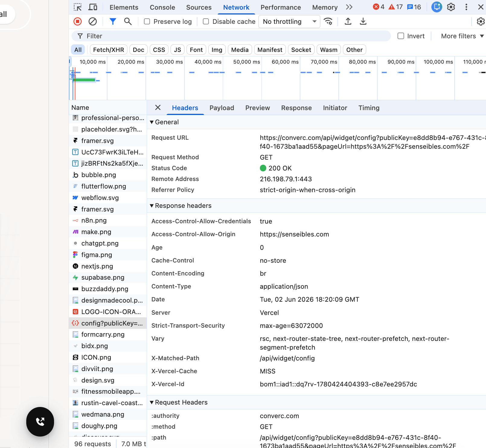The width and height of the screenshot is (486, 448).
Task: Toggle the Preserve log checkbox
Action: tap(147, 21)
